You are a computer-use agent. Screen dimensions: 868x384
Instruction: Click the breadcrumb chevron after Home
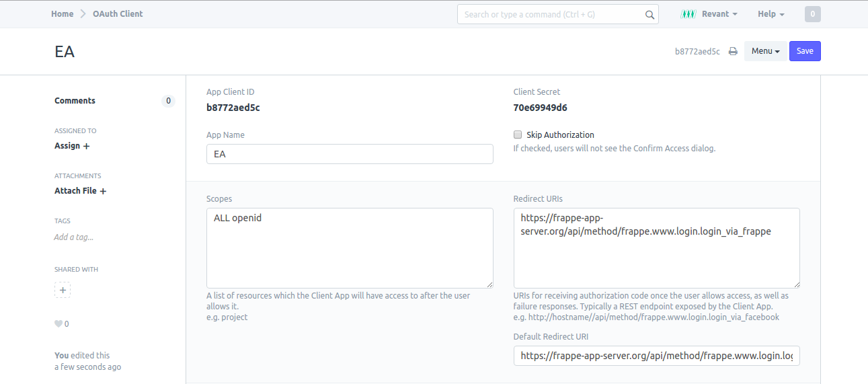tap(83, 14)
